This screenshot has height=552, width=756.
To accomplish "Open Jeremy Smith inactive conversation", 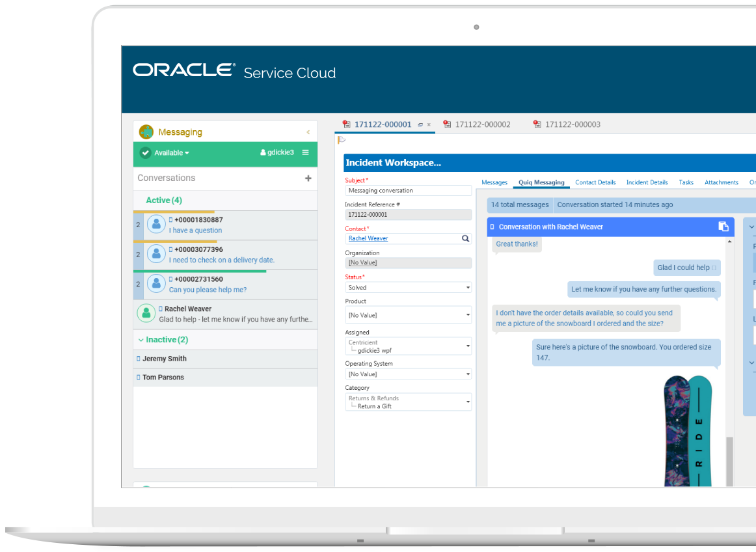I will tap(226, 359).
